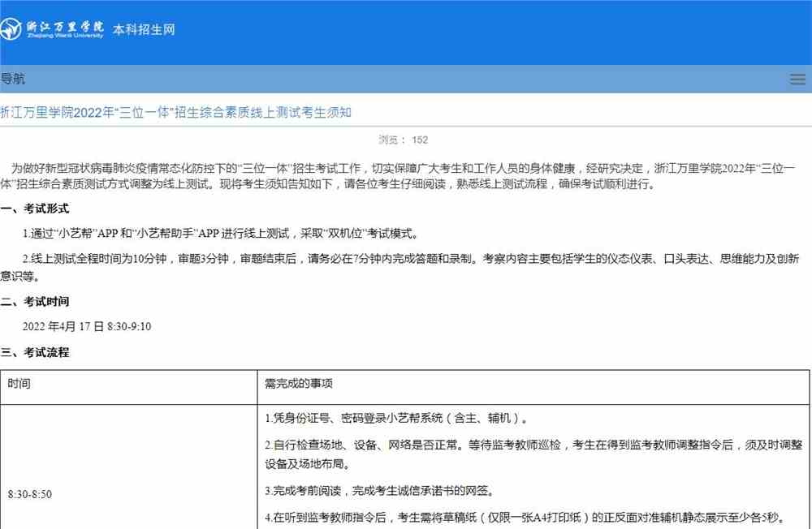Click line 1.通过小艺帮APP 双机位考试模式
812x529 pixels.
tap(221, 234)
